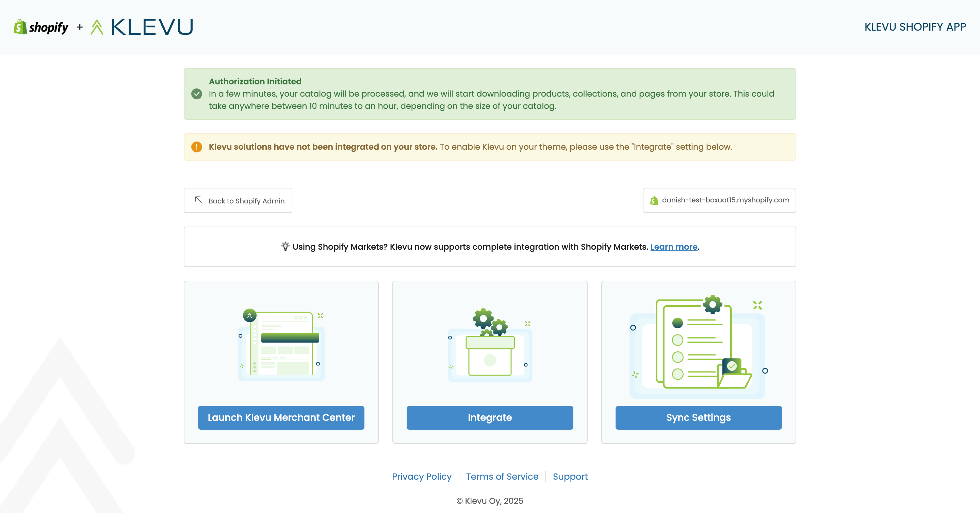
Task: Click the KLEVU SHOPIFY APP header title
Action: click(x=915, y=27)
